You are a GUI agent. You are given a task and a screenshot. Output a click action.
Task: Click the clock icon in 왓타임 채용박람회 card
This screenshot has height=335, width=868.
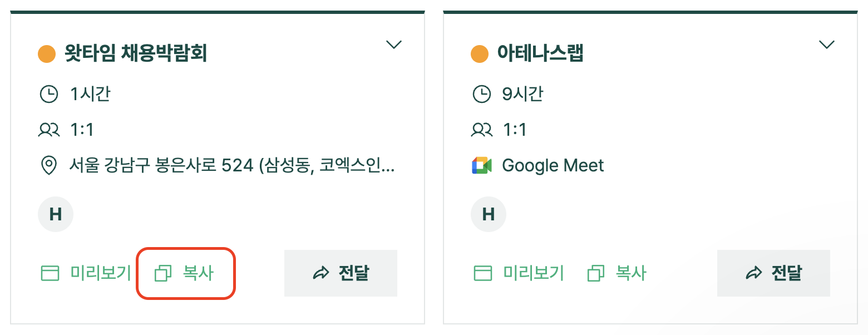click(x=49, y=94)
